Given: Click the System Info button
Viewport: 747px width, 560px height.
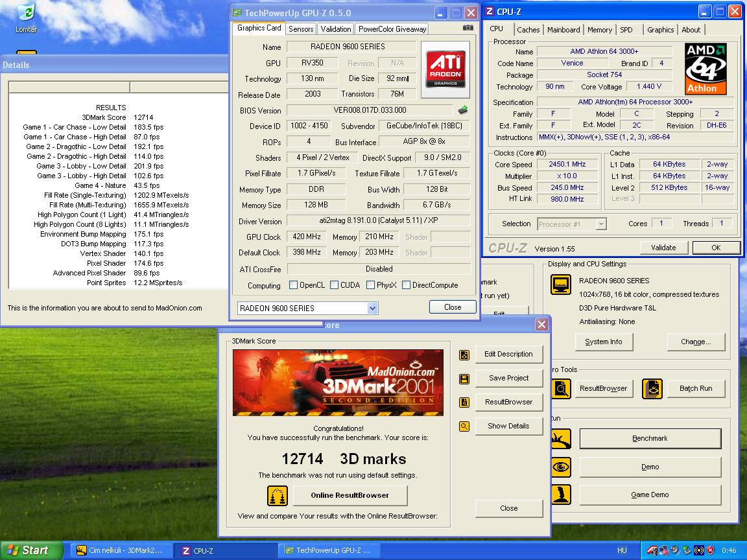Looking at the screenshot, I should pos(604,342).
